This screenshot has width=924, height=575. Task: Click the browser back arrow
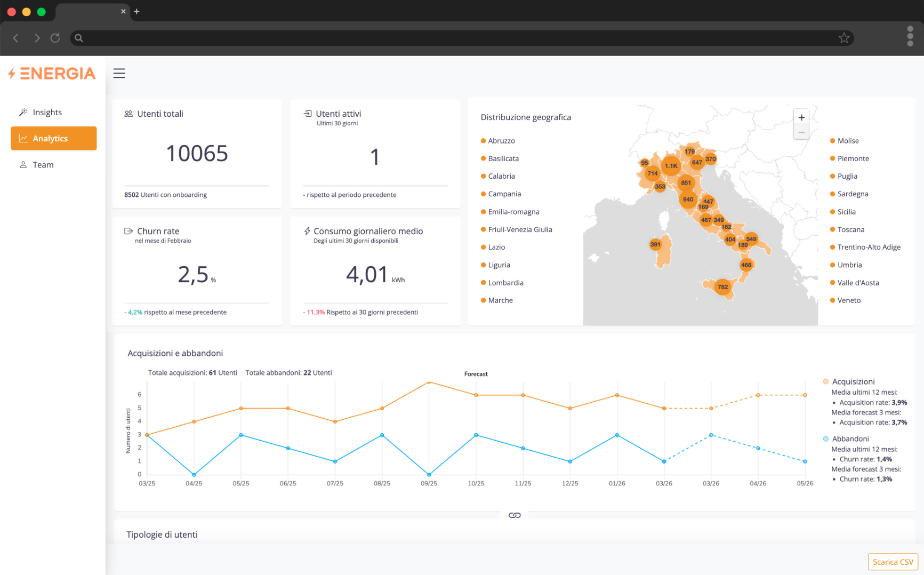coord(16,38)
